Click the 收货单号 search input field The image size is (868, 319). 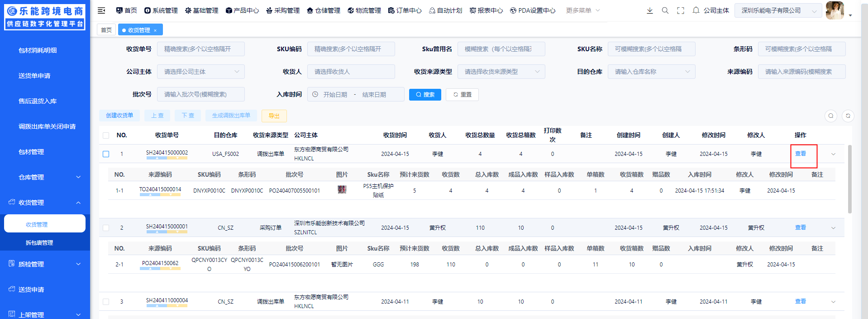click(x=200, y=49)
